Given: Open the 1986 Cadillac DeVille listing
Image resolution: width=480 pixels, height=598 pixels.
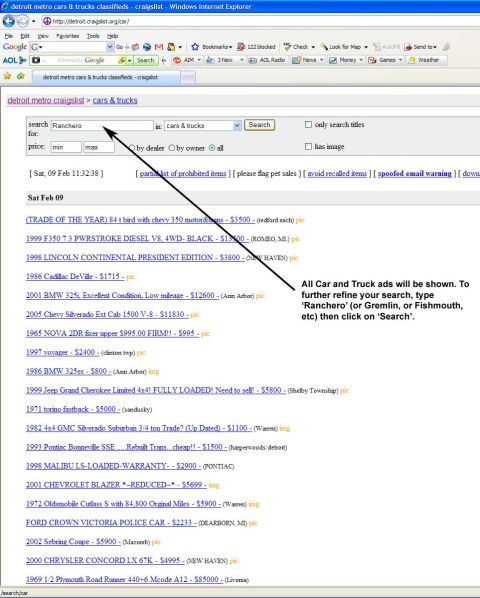Looking at the screenshot, I should tap(75, 276).
